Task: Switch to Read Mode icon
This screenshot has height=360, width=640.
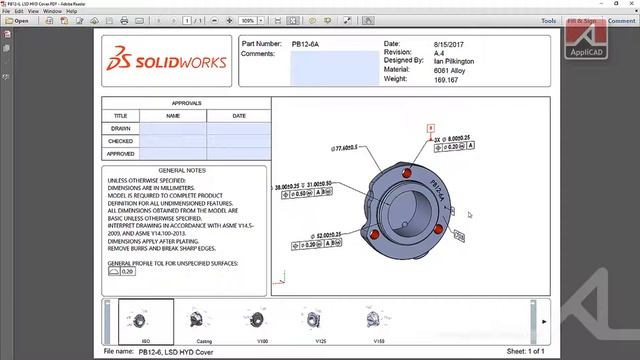Action: click(347, 20)
